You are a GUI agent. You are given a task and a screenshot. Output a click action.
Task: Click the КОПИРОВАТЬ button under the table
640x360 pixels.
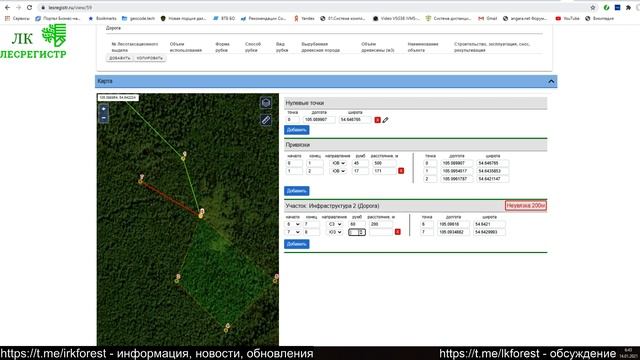[149, 58]
